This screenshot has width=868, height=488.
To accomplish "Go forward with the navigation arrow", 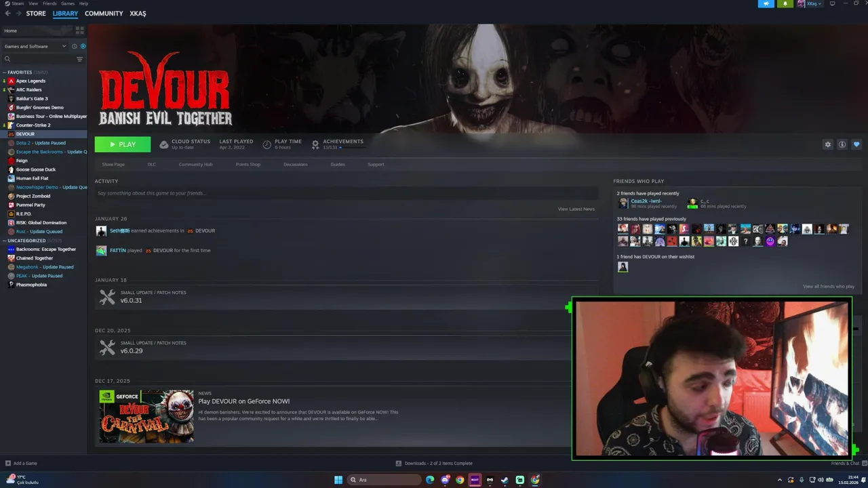I will click(18, 14).
